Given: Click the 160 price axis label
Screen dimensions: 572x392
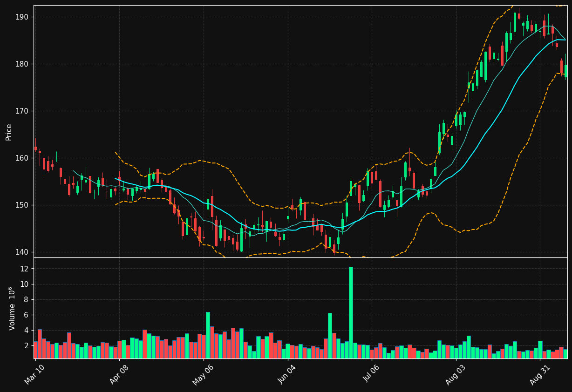Looking at the screenshot, I should click(22, 158).
